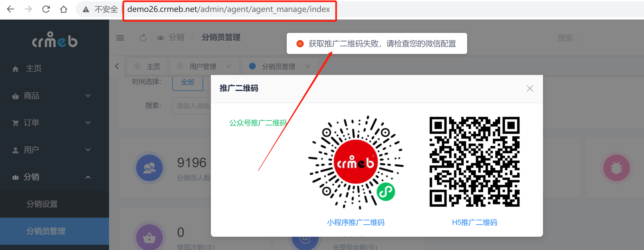Click 小程序推广二维码 link
The image size is (644, 250).
[356, 222]
